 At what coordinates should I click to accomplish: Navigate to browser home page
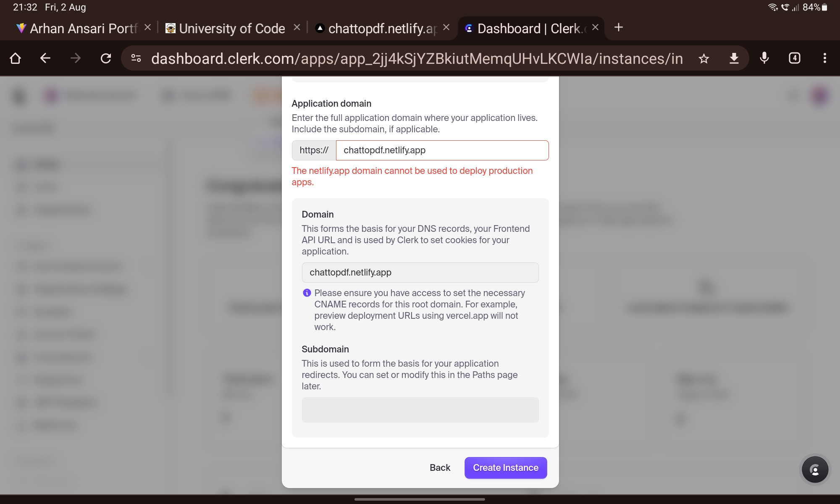pos(16,58)
